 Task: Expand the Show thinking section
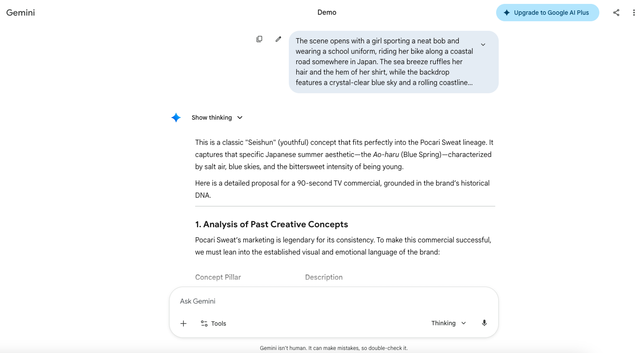tap(217, 118)
